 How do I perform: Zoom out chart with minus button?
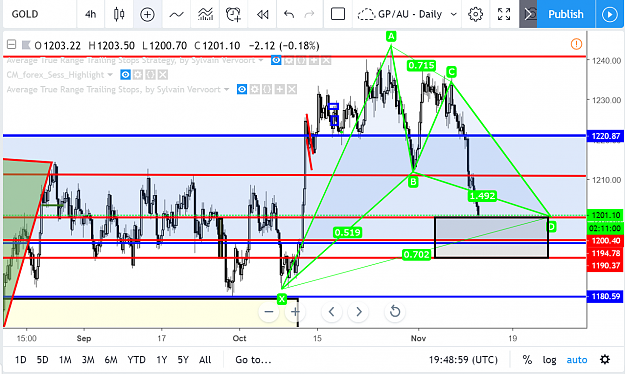[269, 311]
